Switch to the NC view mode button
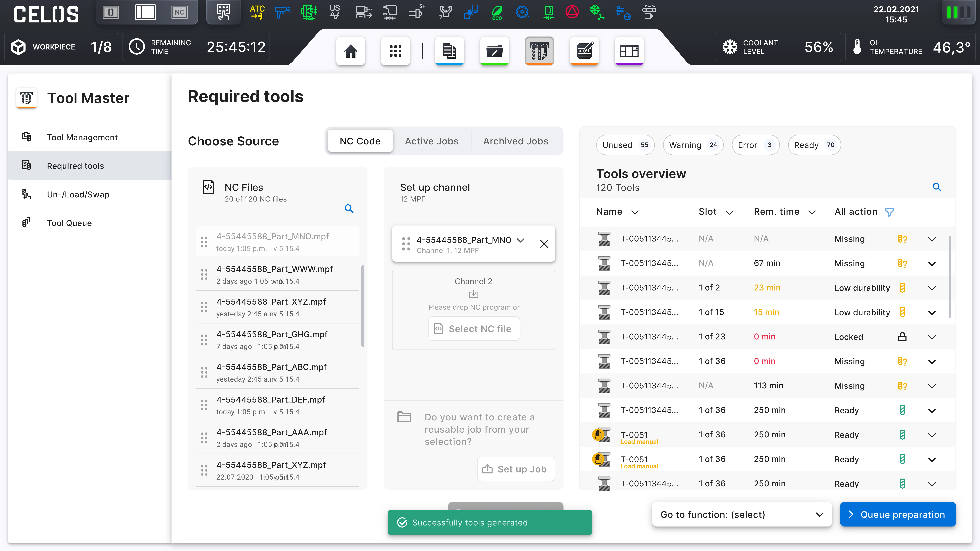The width and height of the screenshot is (980, 551). coord(179,12)
